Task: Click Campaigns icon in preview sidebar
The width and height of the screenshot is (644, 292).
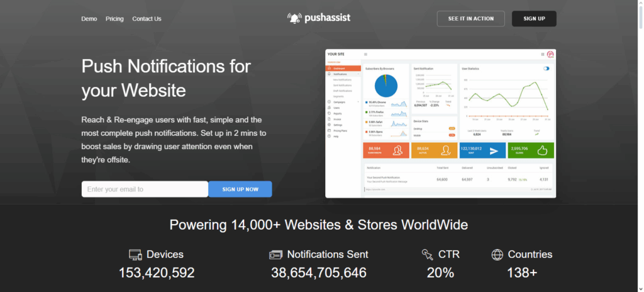Action: click(x=329, y=102)
